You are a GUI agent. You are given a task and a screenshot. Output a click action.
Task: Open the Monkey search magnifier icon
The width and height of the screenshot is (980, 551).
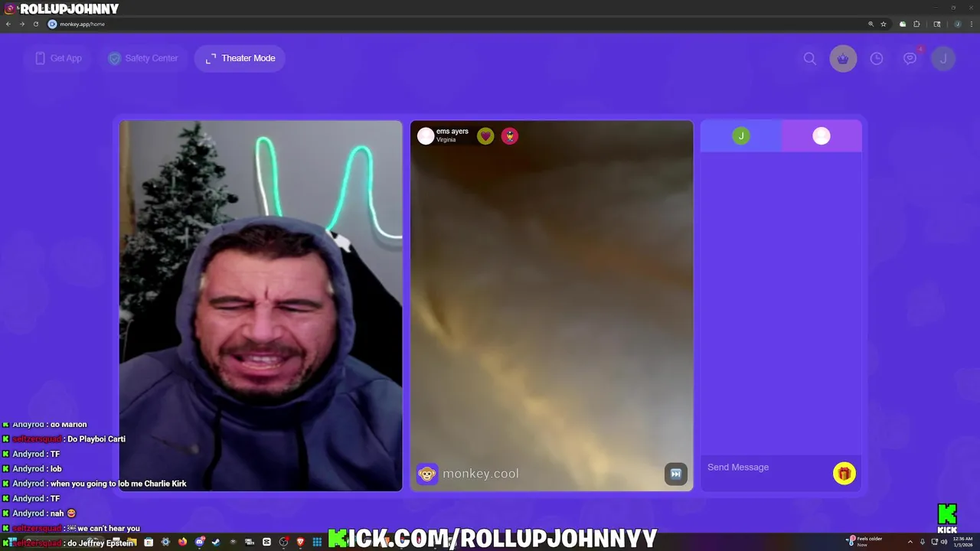pyautogui.click(x=809, y=58)
